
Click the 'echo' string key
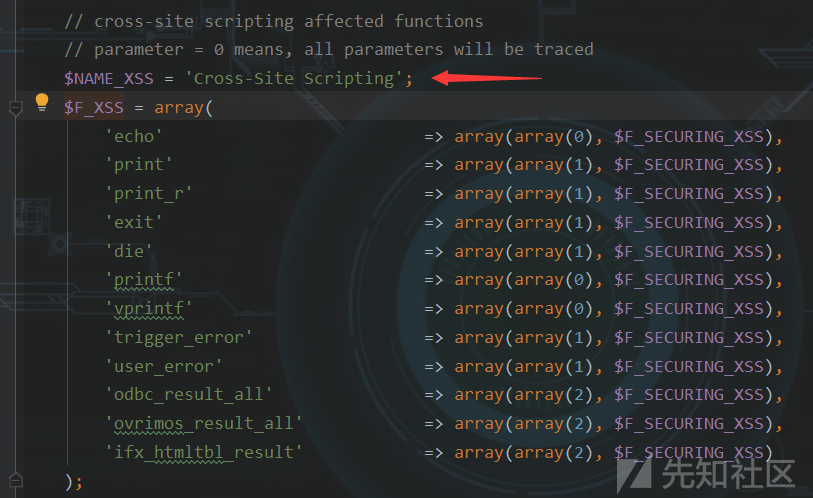tap(134, 136)
